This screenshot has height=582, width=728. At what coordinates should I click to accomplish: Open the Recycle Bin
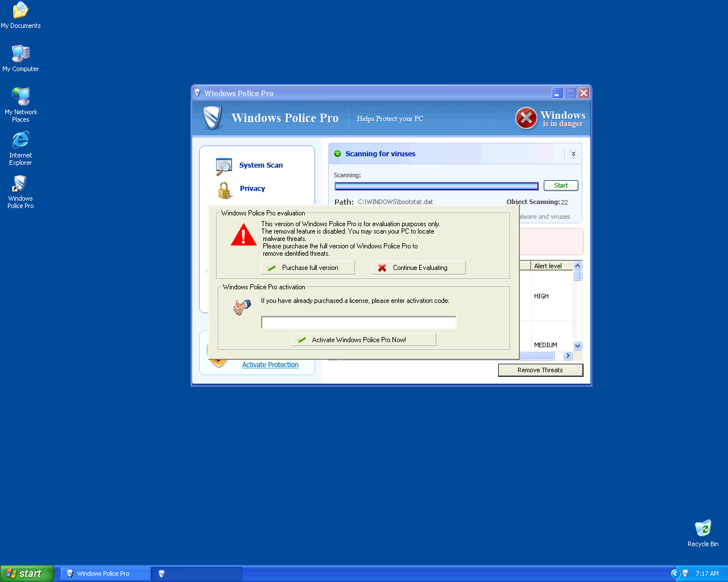(x=703, y=529)
